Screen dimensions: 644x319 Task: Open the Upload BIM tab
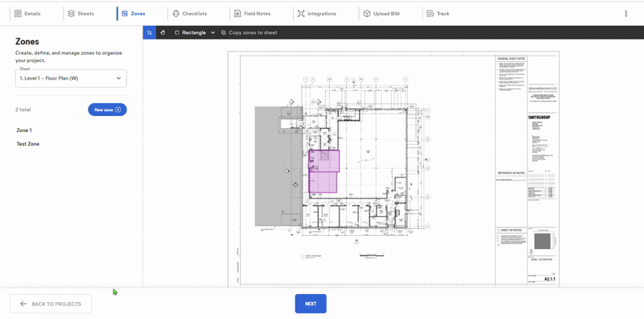tap(381, 14)
